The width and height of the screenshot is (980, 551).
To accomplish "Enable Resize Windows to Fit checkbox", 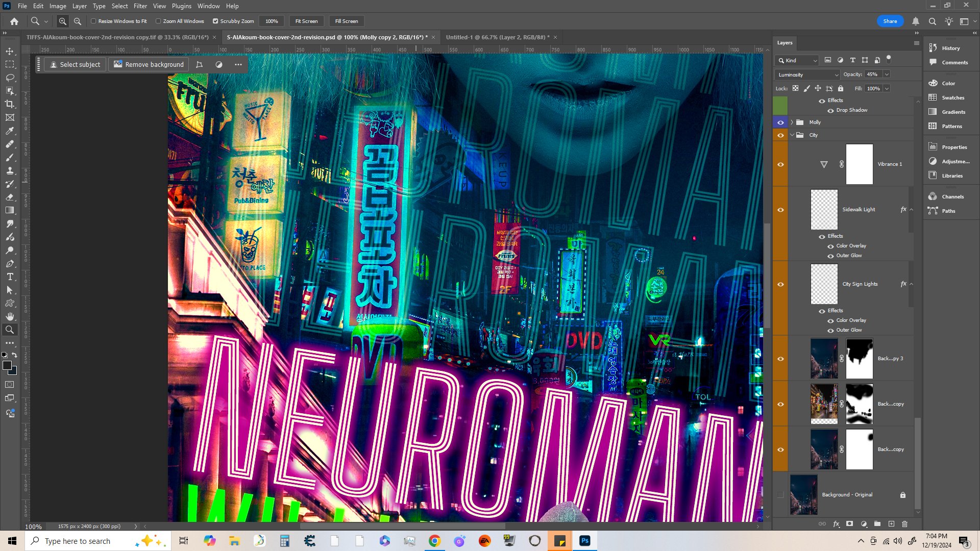I will pos(93,21).
